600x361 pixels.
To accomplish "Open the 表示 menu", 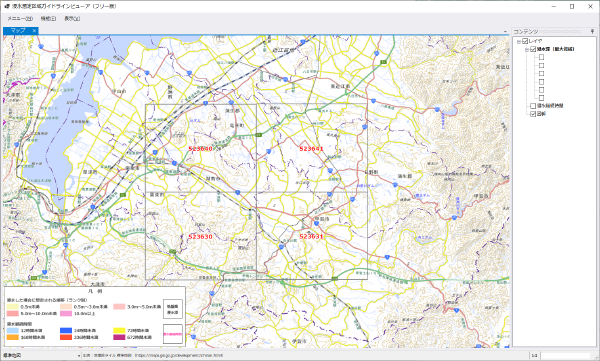I will click(72, 18).
